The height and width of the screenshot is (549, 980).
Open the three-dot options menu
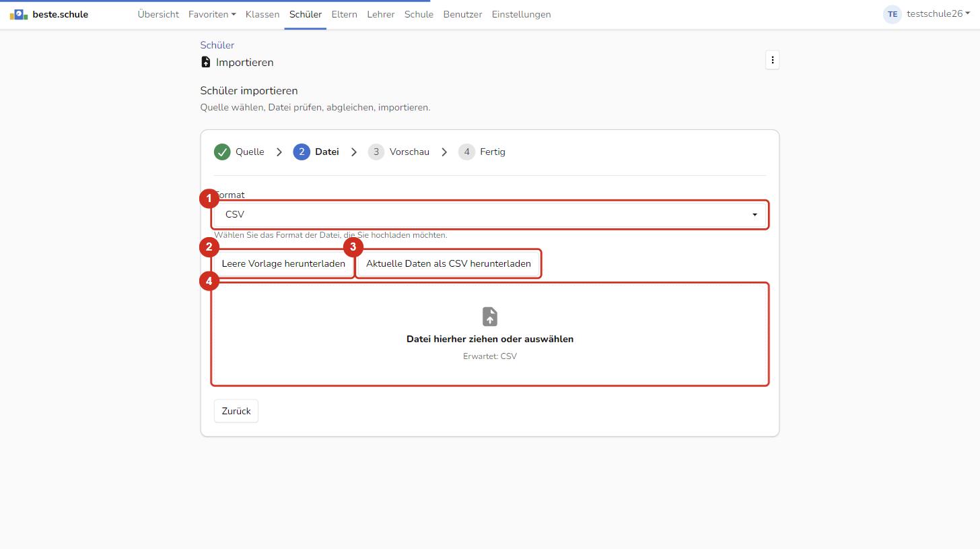click(x=772, y=60)
